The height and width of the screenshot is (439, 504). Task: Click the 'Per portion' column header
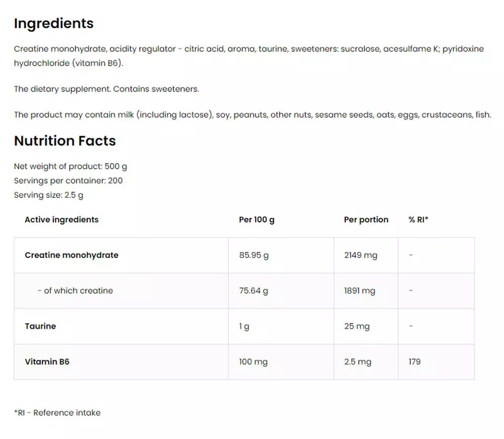[x=366, y=220]
